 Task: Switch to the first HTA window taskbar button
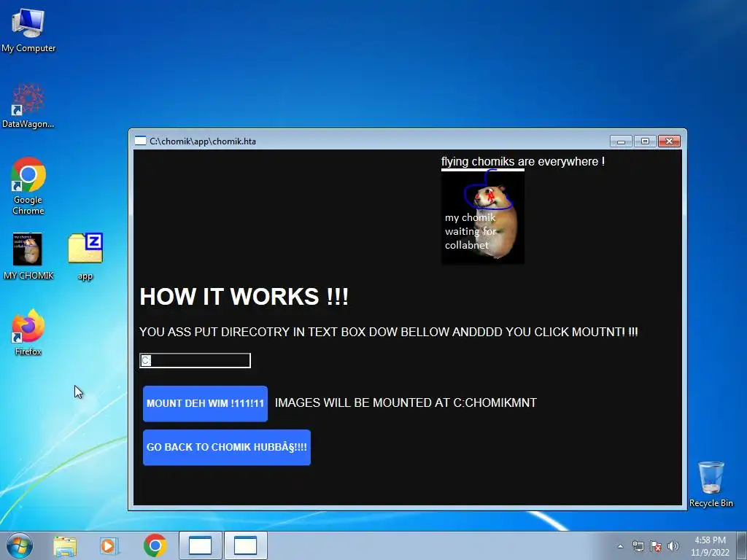[x=200, y=545]
